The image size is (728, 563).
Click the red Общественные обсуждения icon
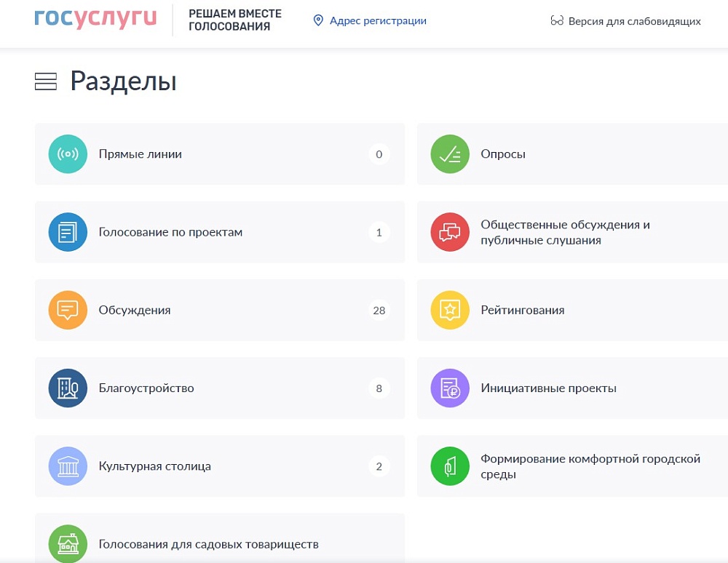tap(450, 232)
